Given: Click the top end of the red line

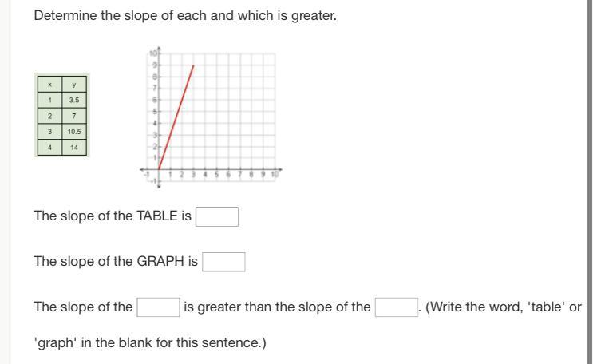Looking at the screenshot, I should 194,65.
